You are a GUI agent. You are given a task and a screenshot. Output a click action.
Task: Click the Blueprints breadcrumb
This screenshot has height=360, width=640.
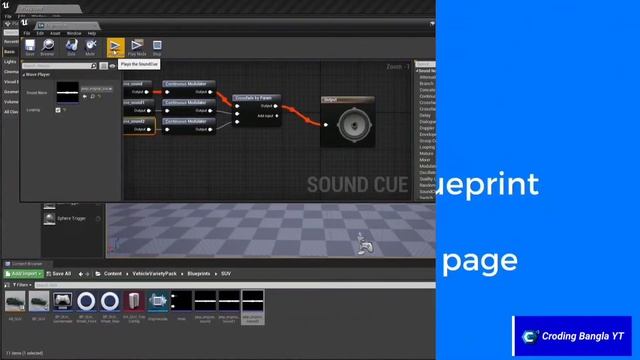click(199, 274)
